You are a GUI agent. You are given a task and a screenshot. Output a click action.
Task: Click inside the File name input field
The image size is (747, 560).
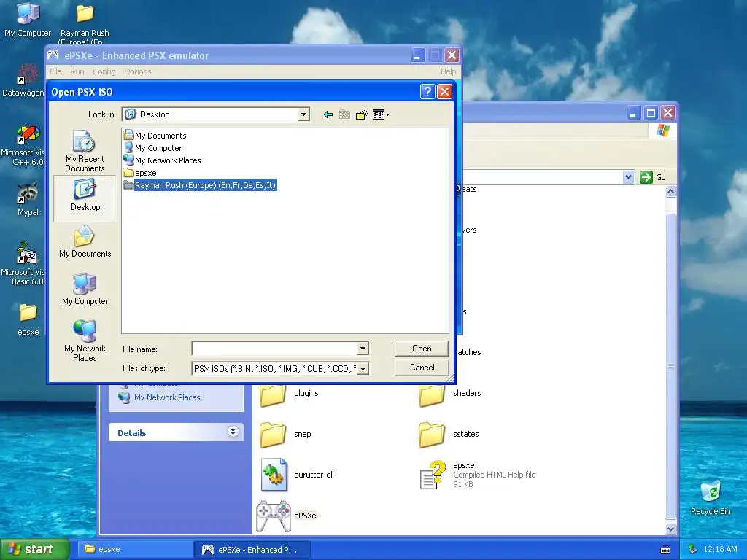(274, 349)
